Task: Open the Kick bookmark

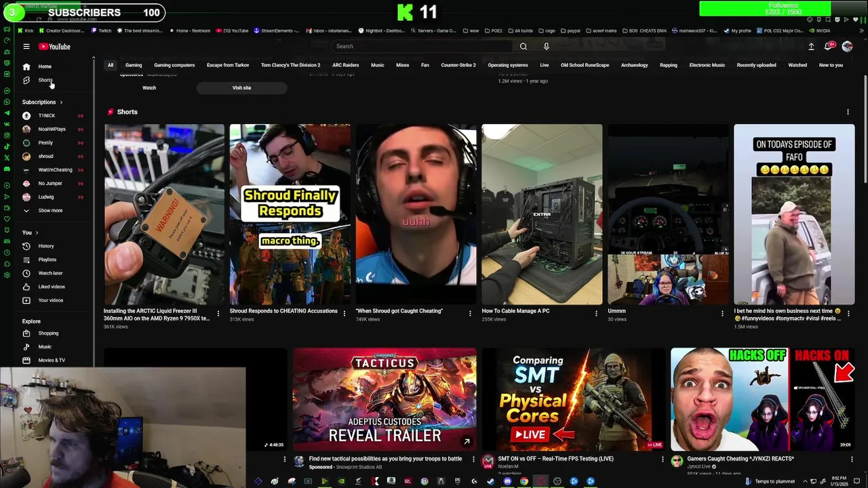Action: pos(26,30)
